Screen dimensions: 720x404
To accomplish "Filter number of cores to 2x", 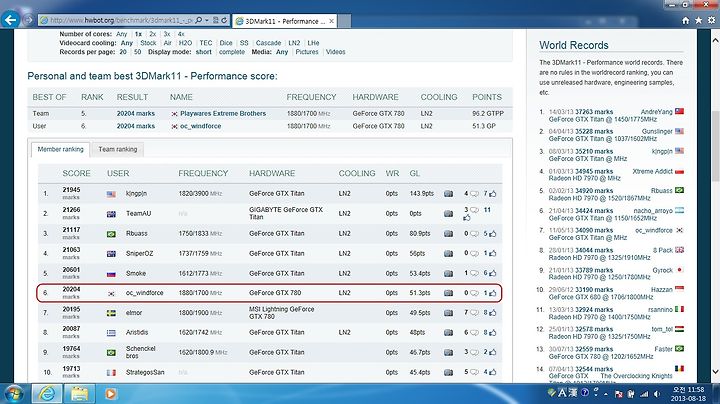I will click(152, 34).
